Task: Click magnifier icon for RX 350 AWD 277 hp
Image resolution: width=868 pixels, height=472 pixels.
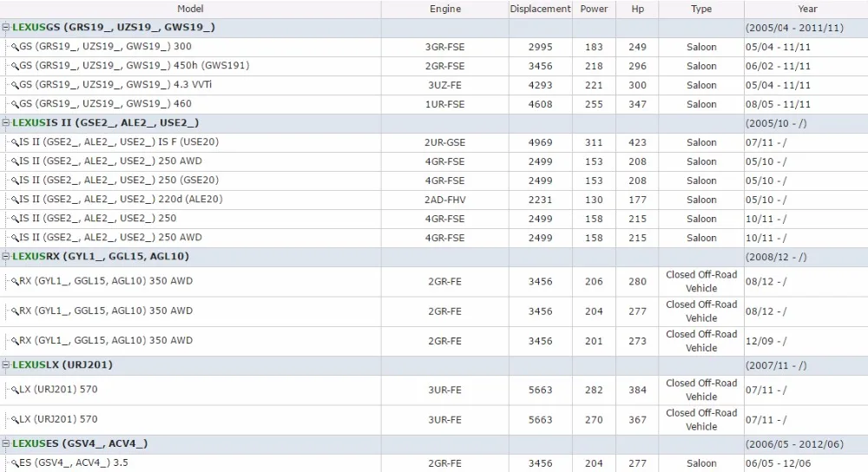Action: [15, 311]
